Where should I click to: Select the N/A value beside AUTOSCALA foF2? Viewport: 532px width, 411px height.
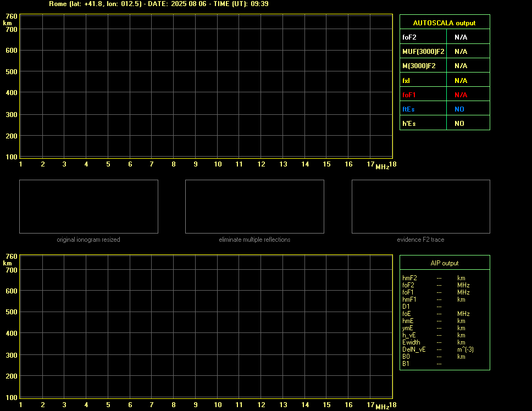[x=461, y=37]
